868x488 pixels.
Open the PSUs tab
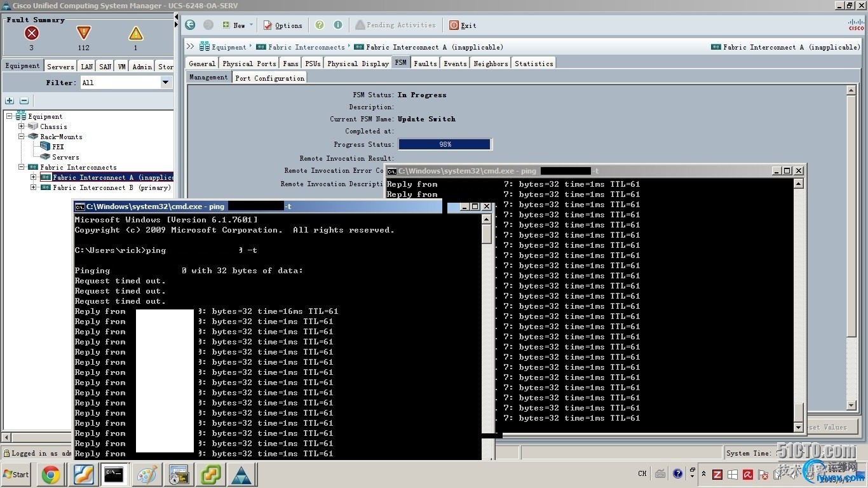coord(313,64)
